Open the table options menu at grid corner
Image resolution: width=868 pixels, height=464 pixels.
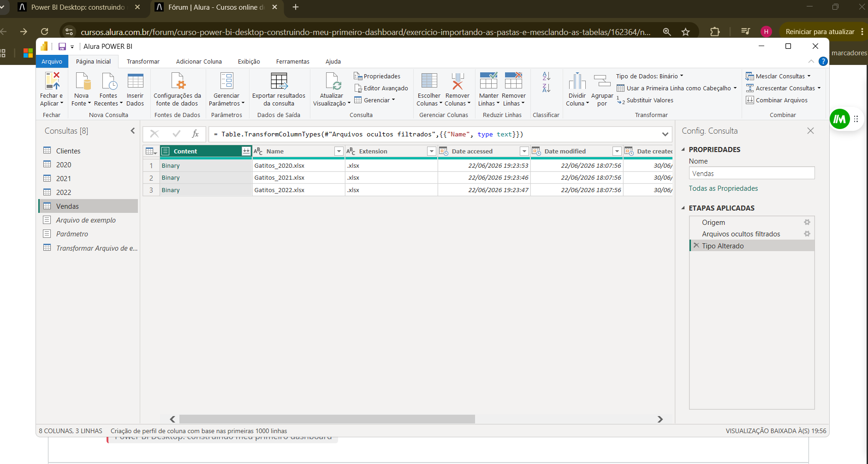tap(151, 151)
